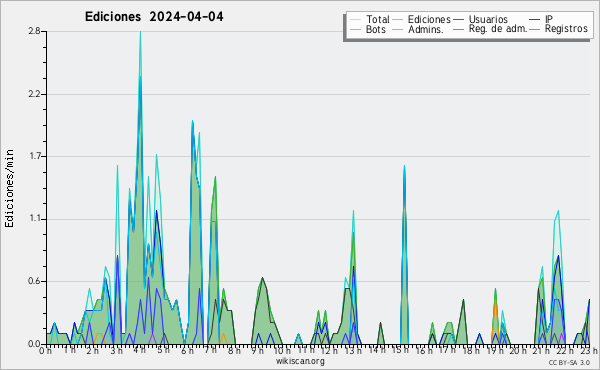Select the IP legend label
The height and width of the screenshot is (370, 600).
(548, 19)
